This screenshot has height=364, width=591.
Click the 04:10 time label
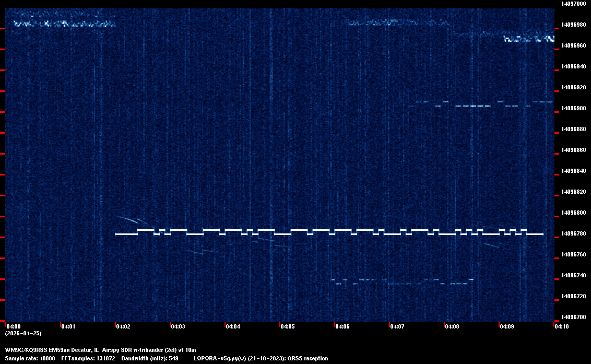(x=562, y=327)
